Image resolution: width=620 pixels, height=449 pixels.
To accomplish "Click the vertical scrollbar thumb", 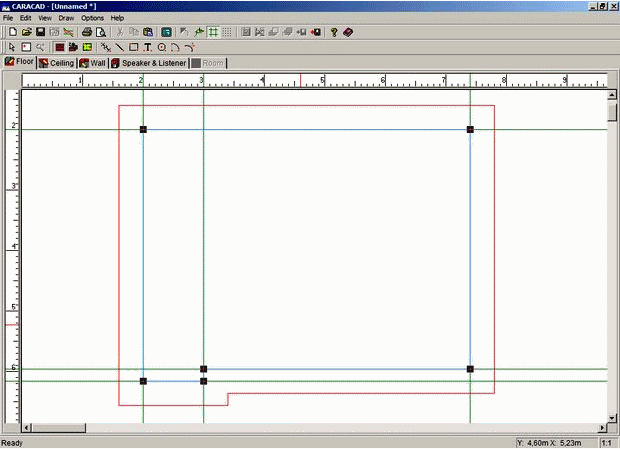I will tap(612, 111).
